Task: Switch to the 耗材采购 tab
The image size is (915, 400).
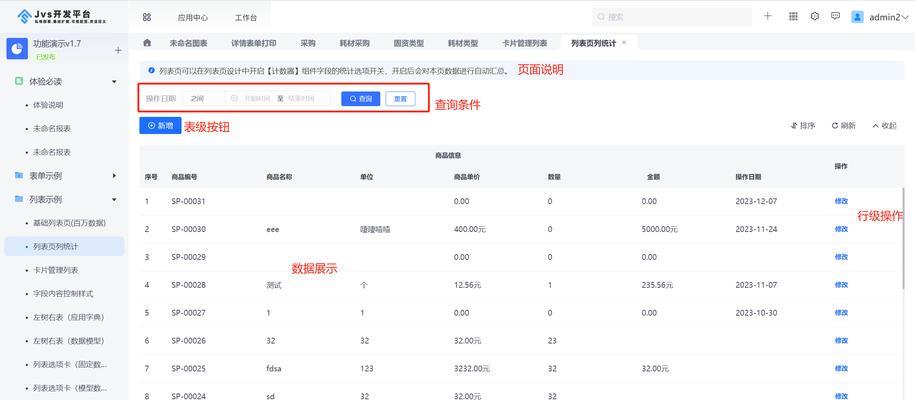Action: point(355,43)
